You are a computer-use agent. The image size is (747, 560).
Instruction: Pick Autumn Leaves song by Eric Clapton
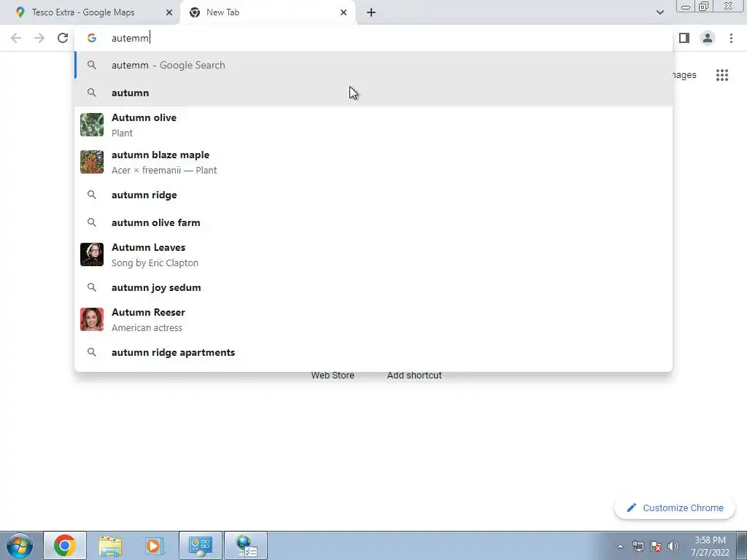373,254
